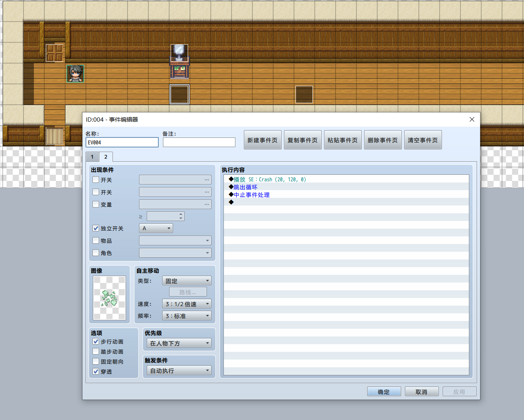Open the 优先级 在人物下方 dropdown
Screen dimensions: 524x420
pyautogui.click(x=179, y=343)
